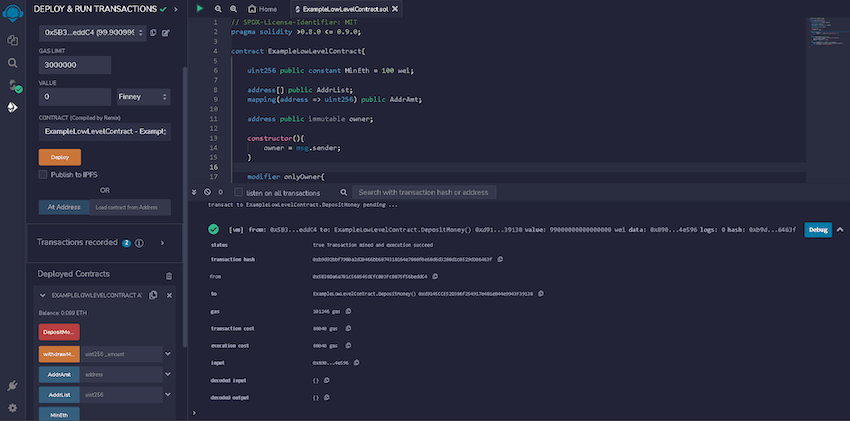The image size is (850, 421).
Task: Click the green transaction success checkmark
Action: tap(214, 229)
